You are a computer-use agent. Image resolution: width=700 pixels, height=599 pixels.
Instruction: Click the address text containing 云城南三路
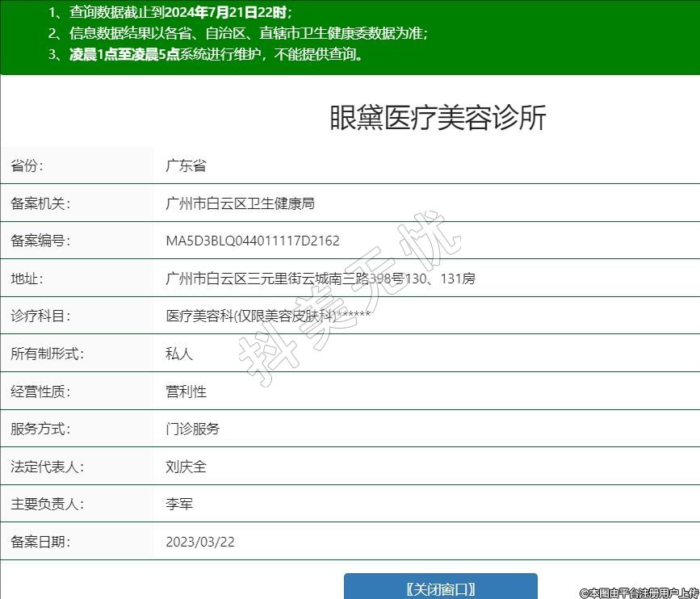[x=320, y=279]
